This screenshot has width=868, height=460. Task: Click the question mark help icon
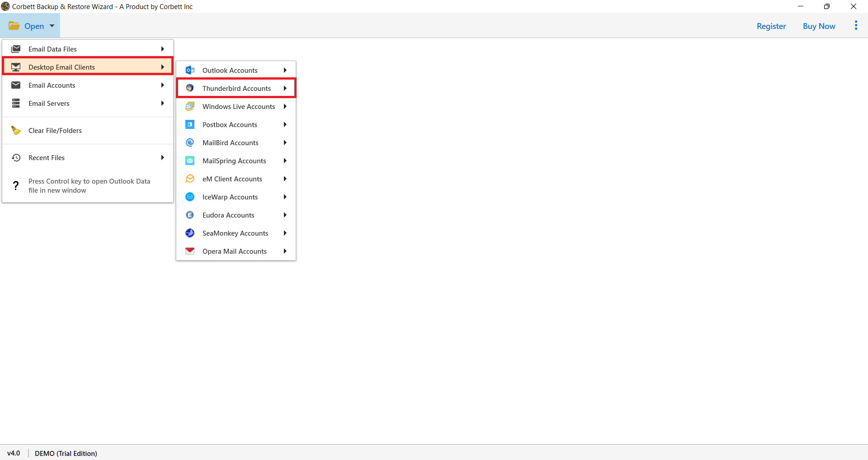point(16,185)
